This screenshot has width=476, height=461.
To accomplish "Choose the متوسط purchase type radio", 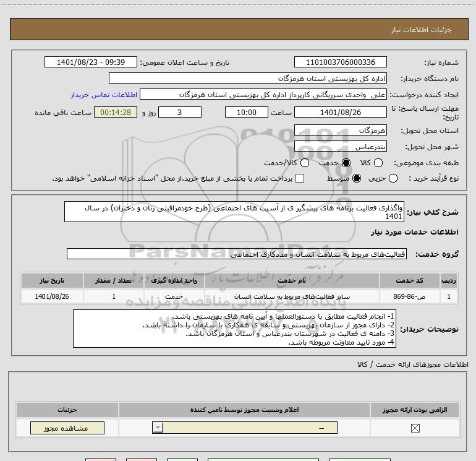I will point(357,178).
